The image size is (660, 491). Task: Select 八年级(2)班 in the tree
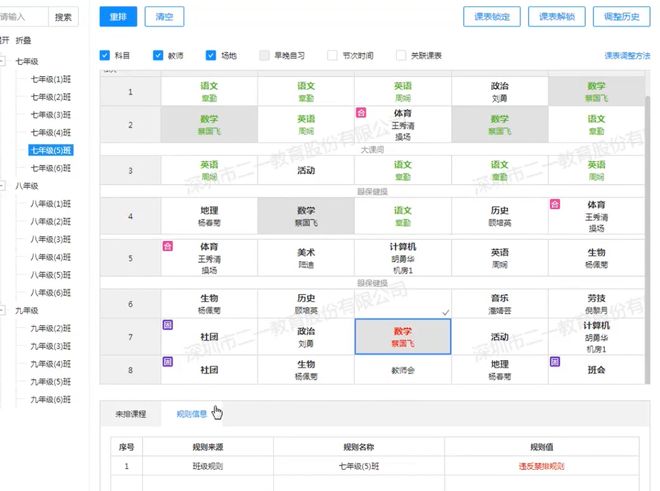point(51,221)
